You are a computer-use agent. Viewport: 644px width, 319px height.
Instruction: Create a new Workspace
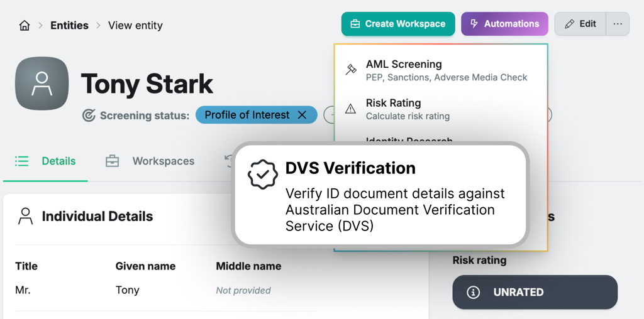(398, 24)
